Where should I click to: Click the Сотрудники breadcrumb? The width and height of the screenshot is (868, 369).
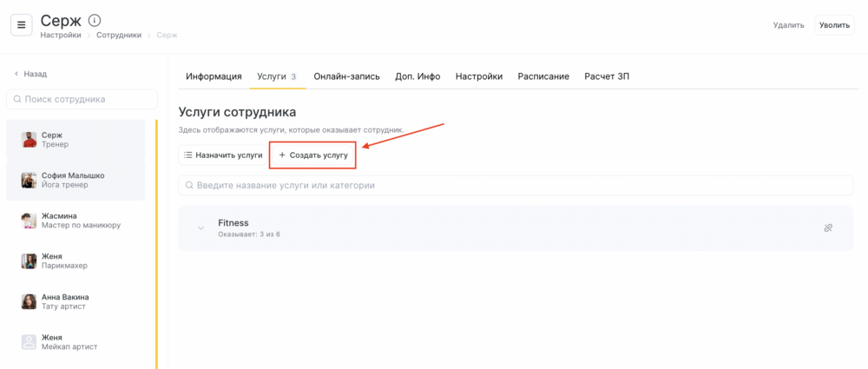(x=119, y=35)
